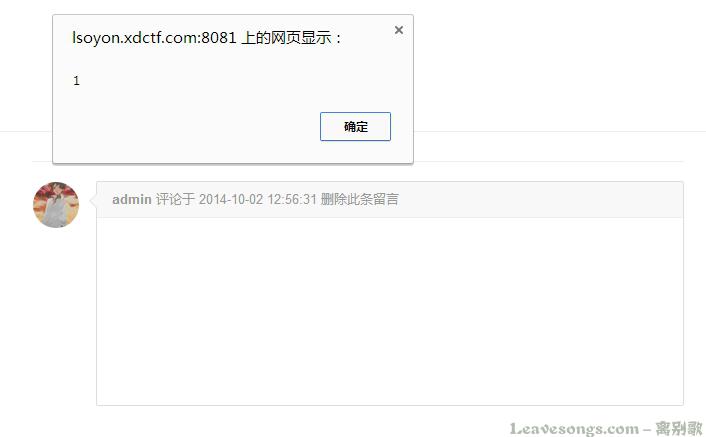
Task: Open admin's round avatar picture
Action: 56,205
